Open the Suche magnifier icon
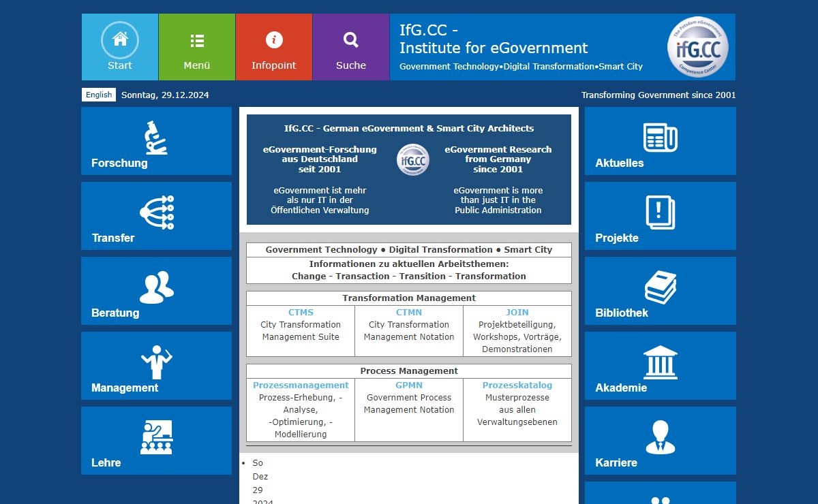 tap(351, 40)
